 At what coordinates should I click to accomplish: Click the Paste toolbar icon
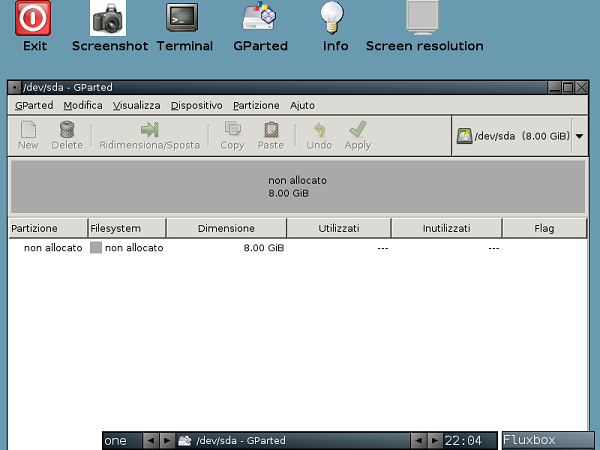(271, 129)
